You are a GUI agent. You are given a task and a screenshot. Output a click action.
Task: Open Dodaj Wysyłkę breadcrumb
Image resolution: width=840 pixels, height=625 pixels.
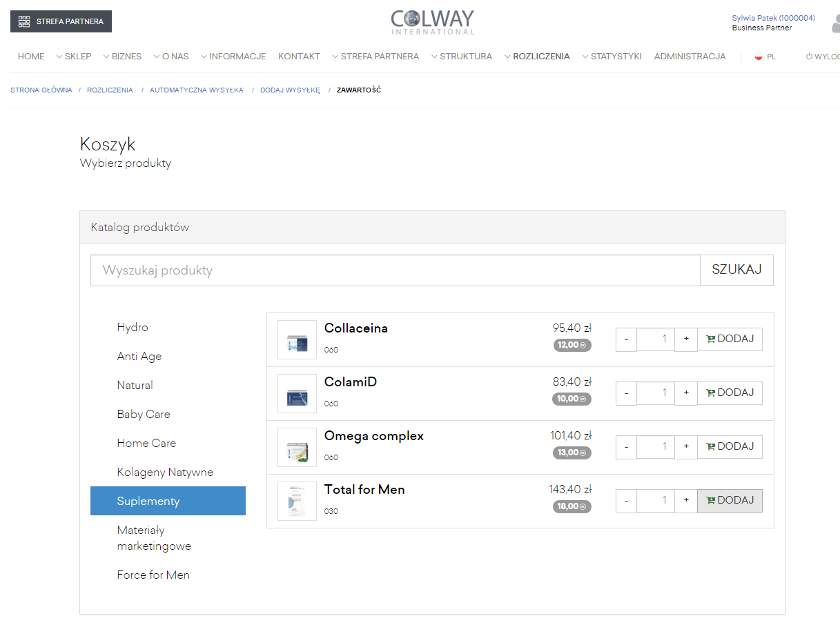[290, 90]
